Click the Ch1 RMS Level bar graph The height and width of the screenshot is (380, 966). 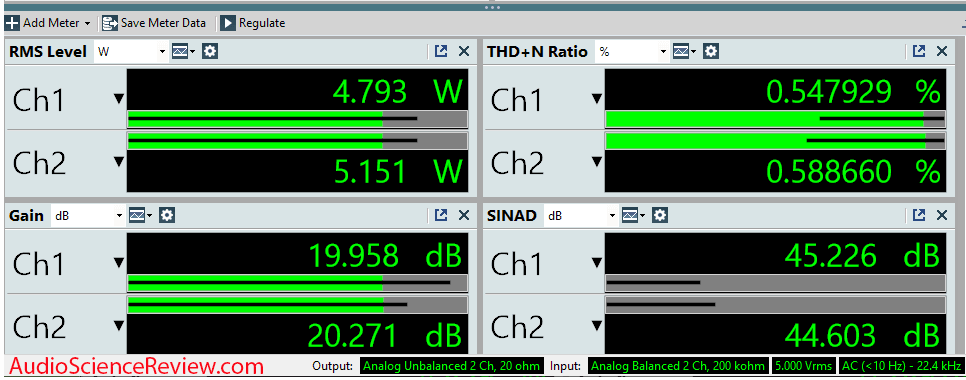tap(298, 119)
